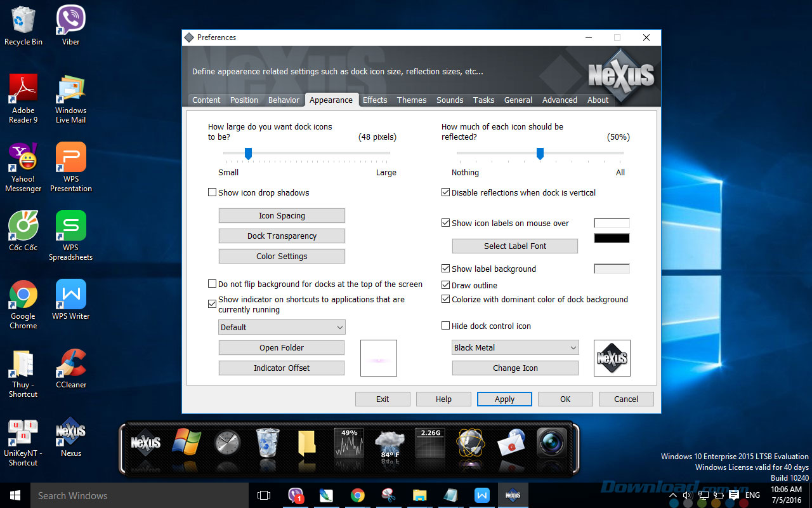Open Adobe Reader 9 desktop icon
This screenshot has height=508, width=812.
point(23,98)
